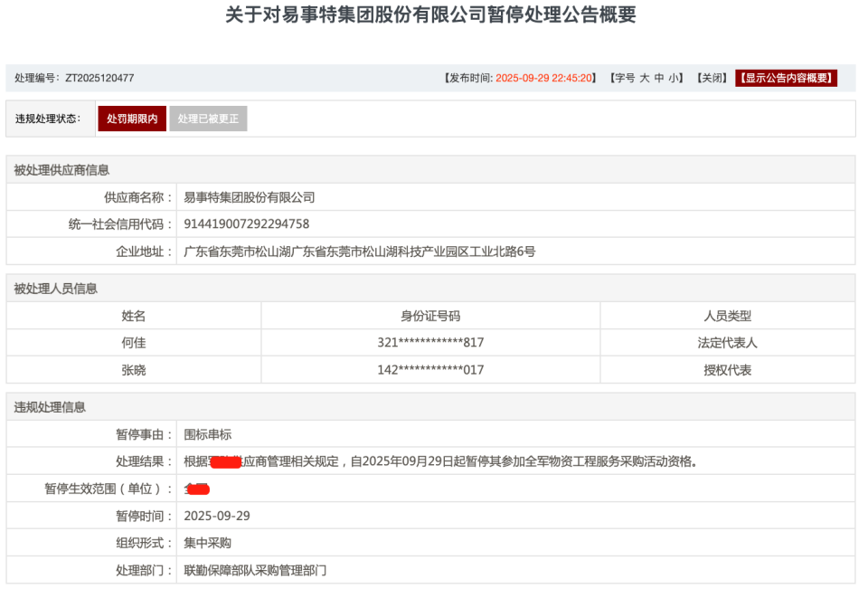Click the 显示公告内容概要 button
The image size is (868, 598).
coord(786,79)
